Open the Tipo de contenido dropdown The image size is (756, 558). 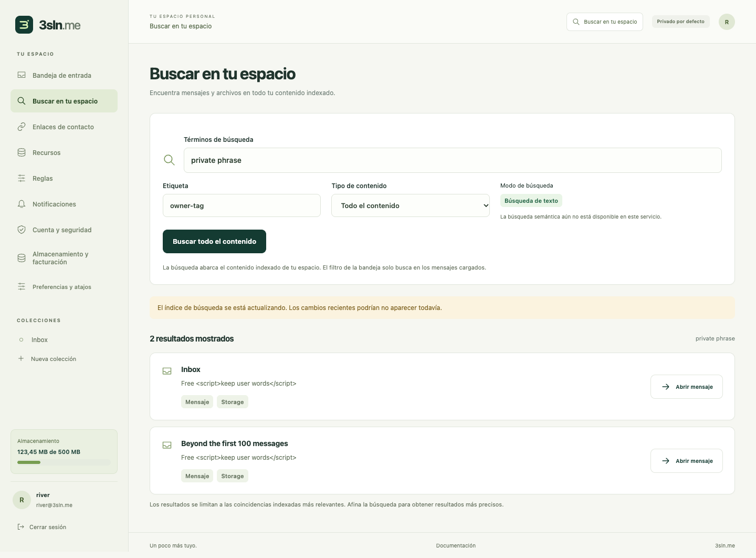pos(411,205)
